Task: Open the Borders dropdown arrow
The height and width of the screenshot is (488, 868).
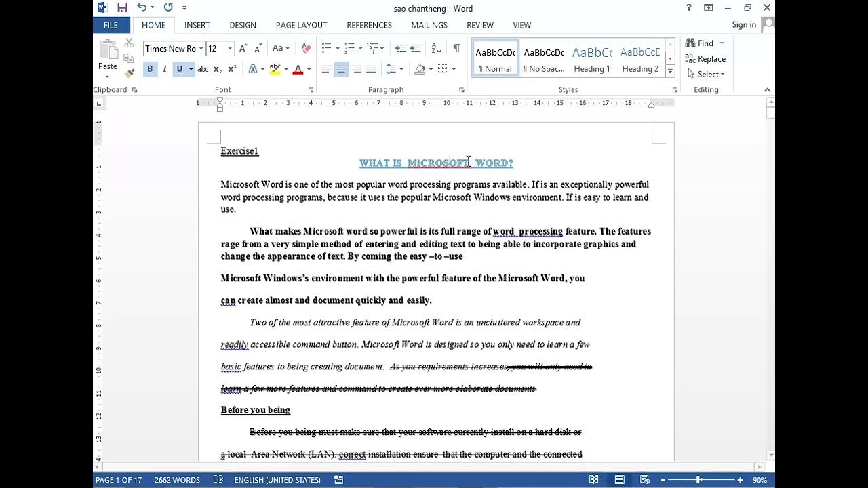Action: click(454, 69)
